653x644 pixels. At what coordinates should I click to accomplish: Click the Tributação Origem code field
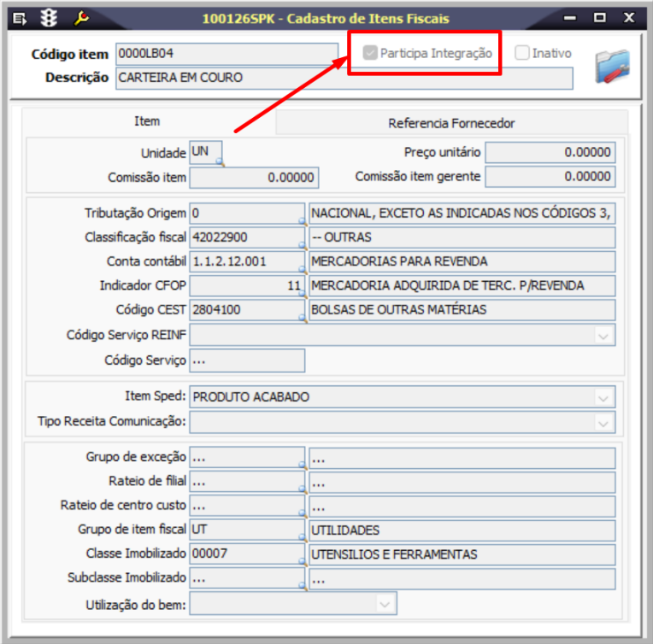point(247,214)
